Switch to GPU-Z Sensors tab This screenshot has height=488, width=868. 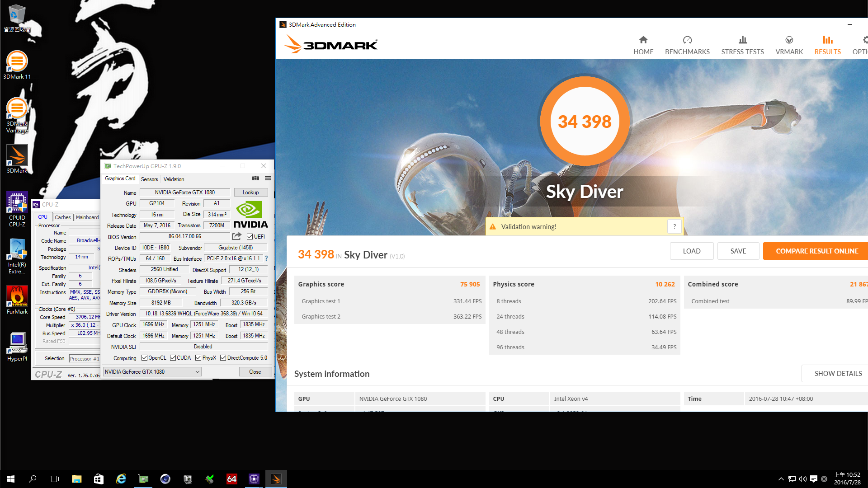pos(149,179)
